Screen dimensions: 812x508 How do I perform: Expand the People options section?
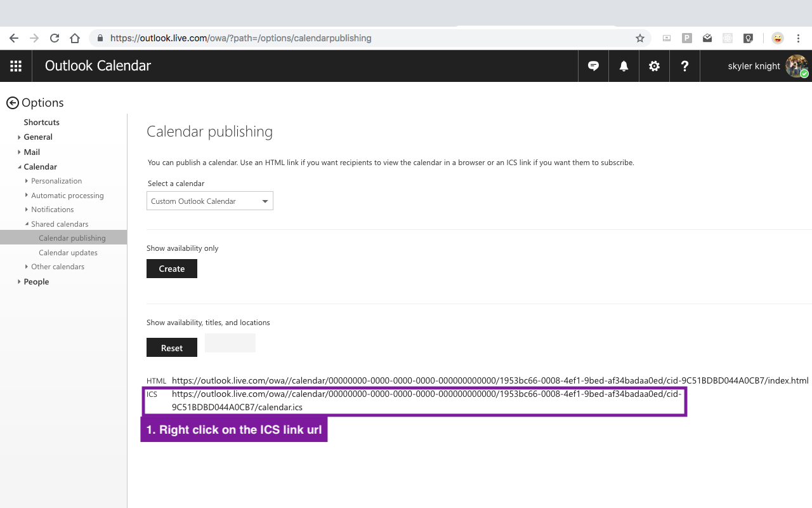tap(20, 282)
